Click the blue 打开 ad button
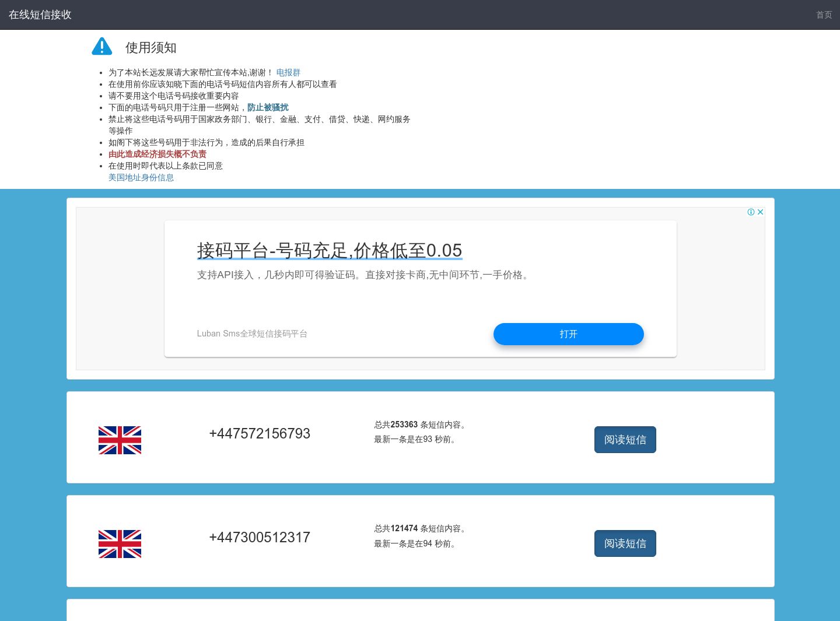840x621 pixels. (x=569, y=334)
